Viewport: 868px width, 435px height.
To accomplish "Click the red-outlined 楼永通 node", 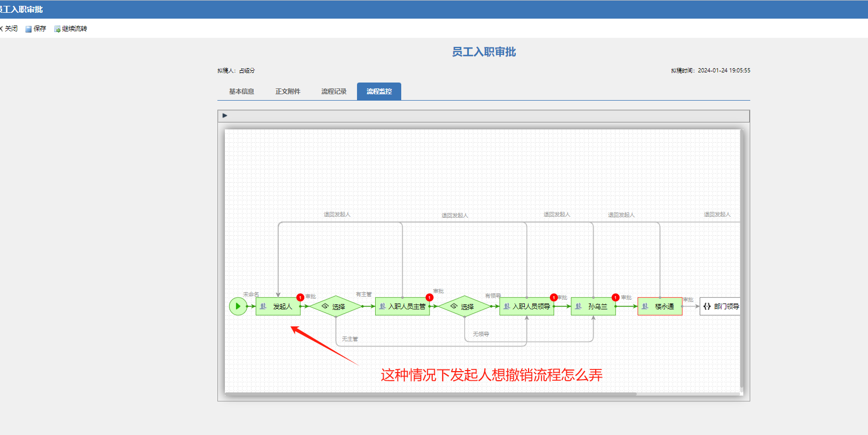I will click(x=660, y=306).
